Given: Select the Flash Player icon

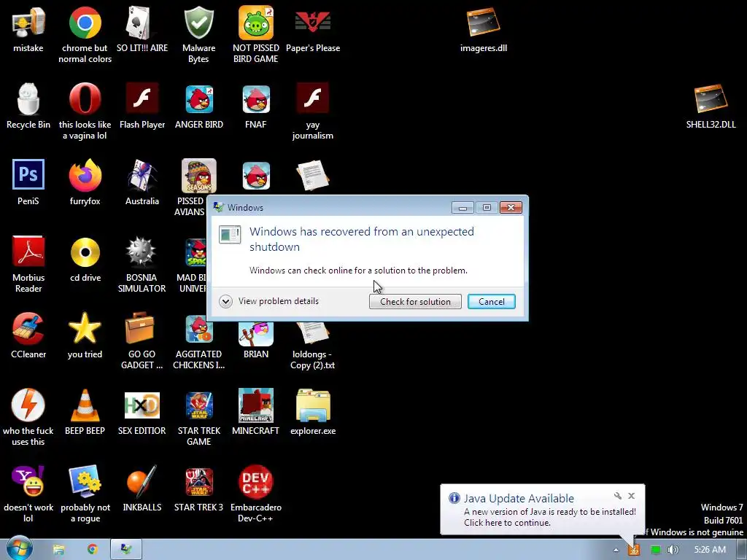Looking at the screenshot, I should (142, 98).
